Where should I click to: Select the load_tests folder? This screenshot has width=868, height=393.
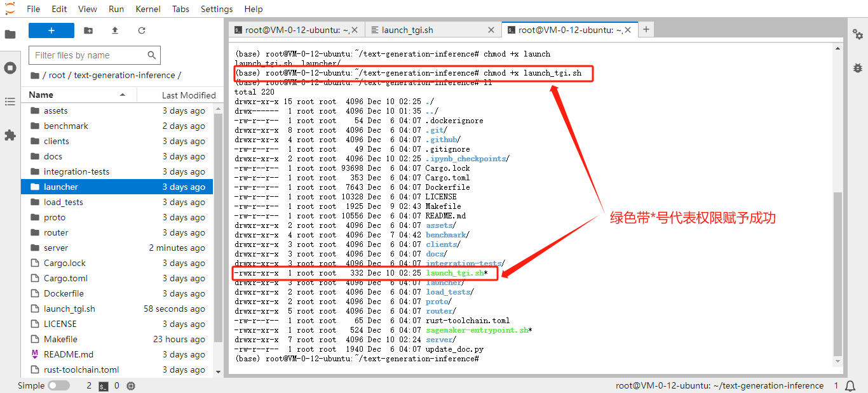[x=117, y=202]
